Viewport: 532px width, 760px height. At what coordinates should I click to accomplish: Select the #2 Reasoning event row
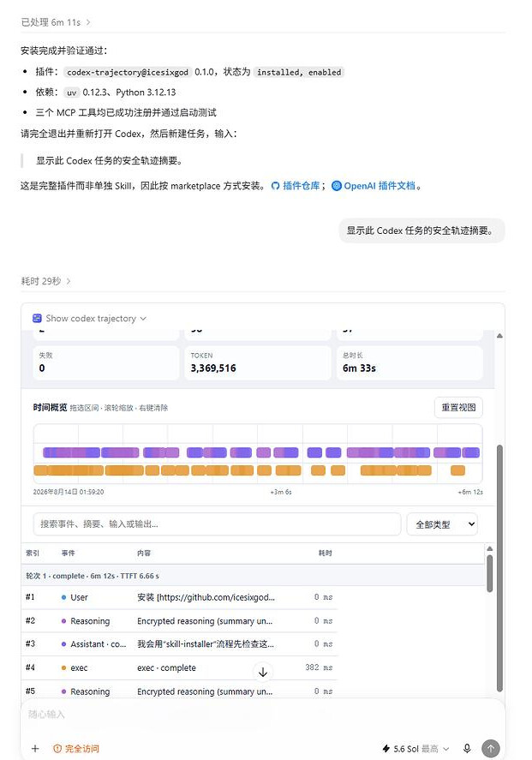tap(179, 621)
